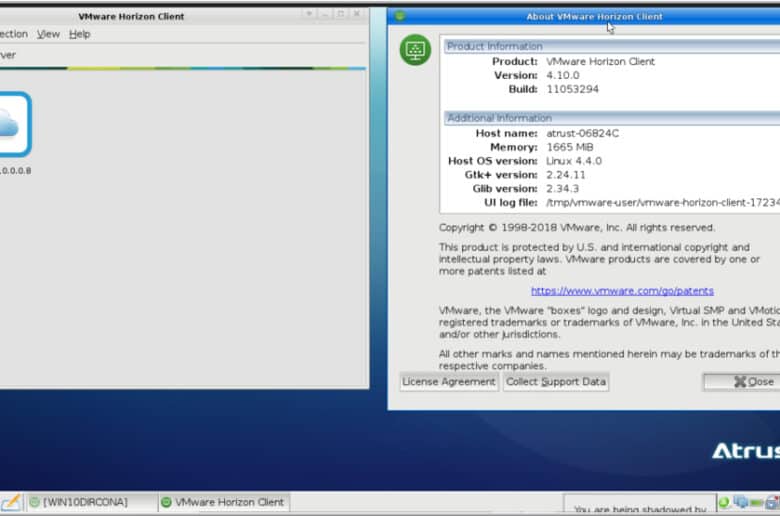
Task: Click the blue network monitors tray icon
Action: coord(741,502)
